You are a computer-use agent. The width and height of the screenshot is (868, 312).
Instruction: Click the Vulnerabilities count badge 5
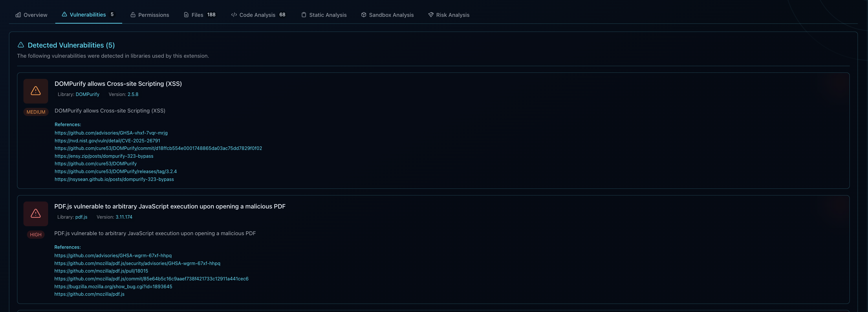(112, 14)
